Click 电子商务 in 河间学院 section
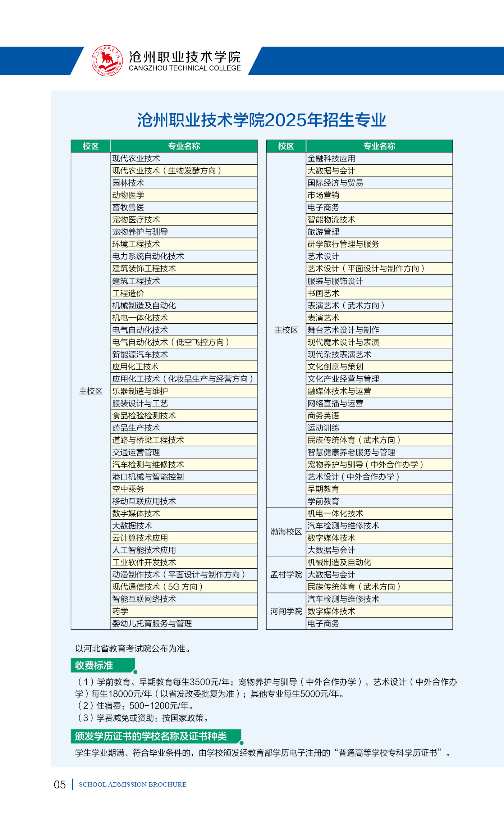 [x=379, y=623]
